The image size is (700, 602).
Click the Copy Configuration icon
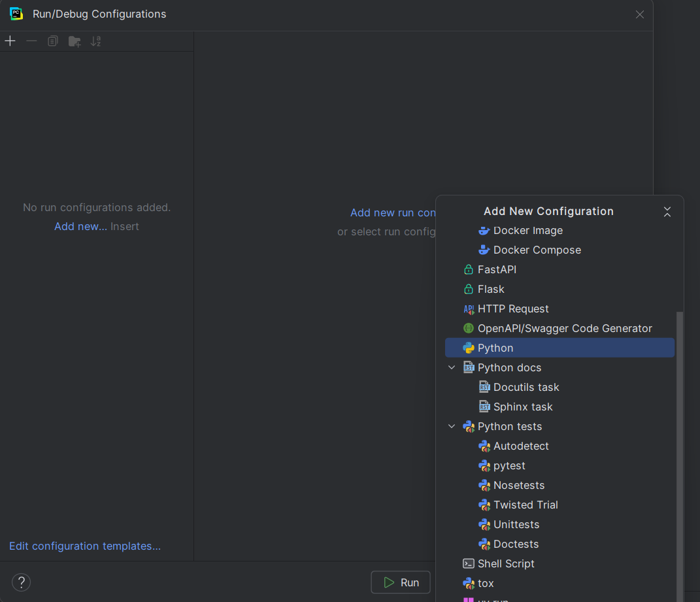(53, 41)
